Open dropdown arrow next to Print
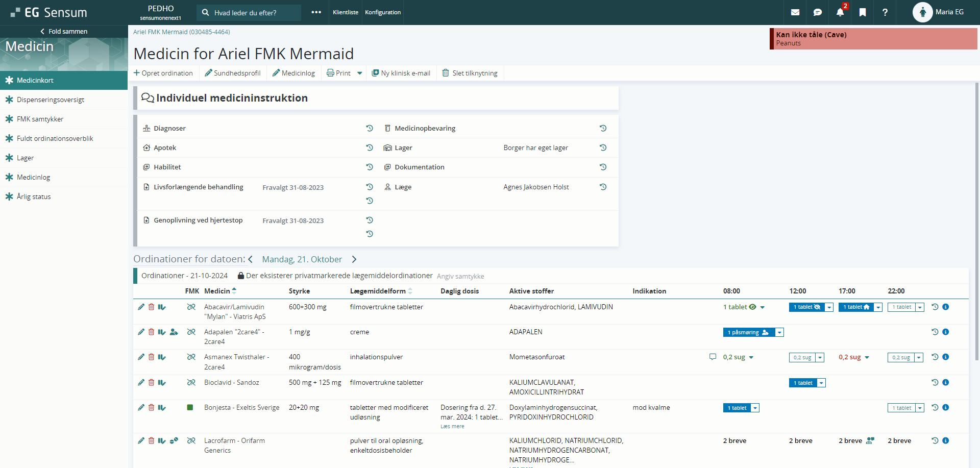The width and height of the screenshot is (980, 468). [x=360, y=73]
